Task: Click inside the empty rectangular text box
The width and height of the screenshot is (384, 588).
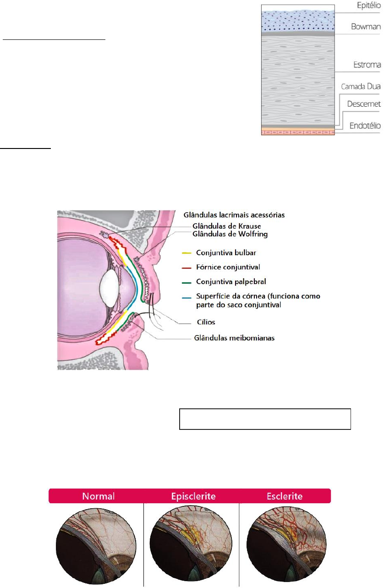Action: [264, 419]
